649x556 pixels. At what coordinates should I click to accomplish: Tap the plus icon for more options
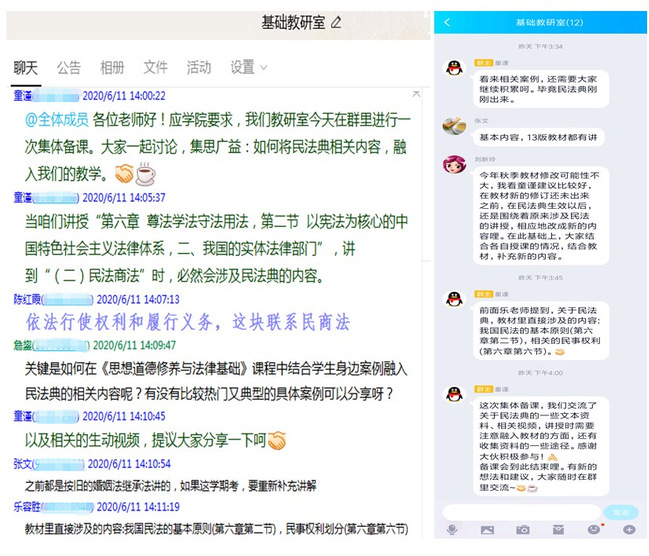click(x=629, y=529)
